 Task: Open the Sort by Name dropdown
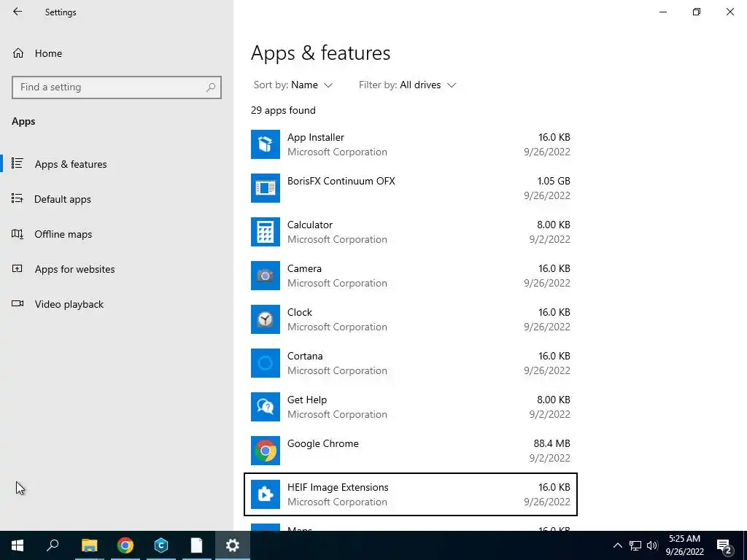click(x=293, y=85)
